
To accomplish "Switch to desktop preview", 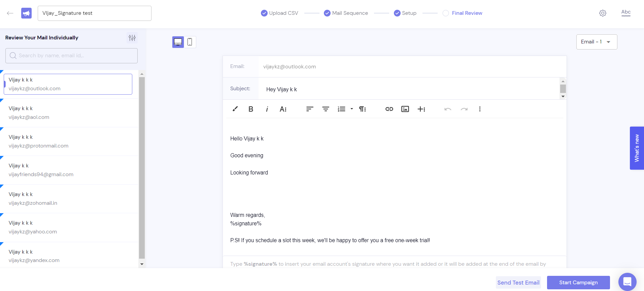I will point(178,42).
